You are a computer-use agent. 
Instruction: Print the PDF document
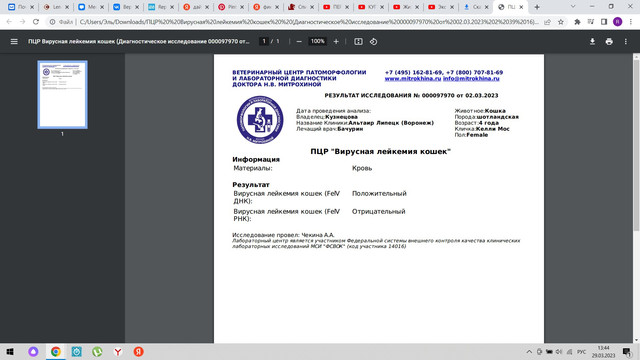(x=609, y=42)
